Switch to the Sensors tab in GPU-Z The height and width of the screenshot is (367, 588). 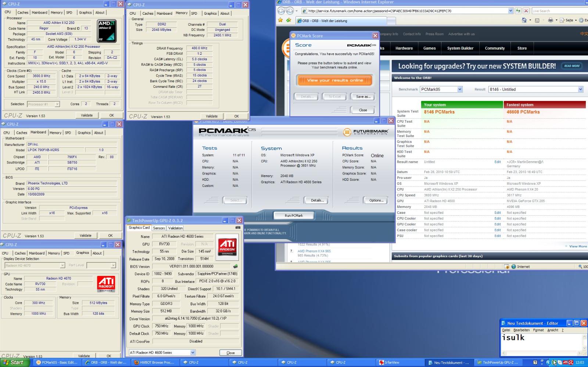pyautogui.click(x=159, y=228)
